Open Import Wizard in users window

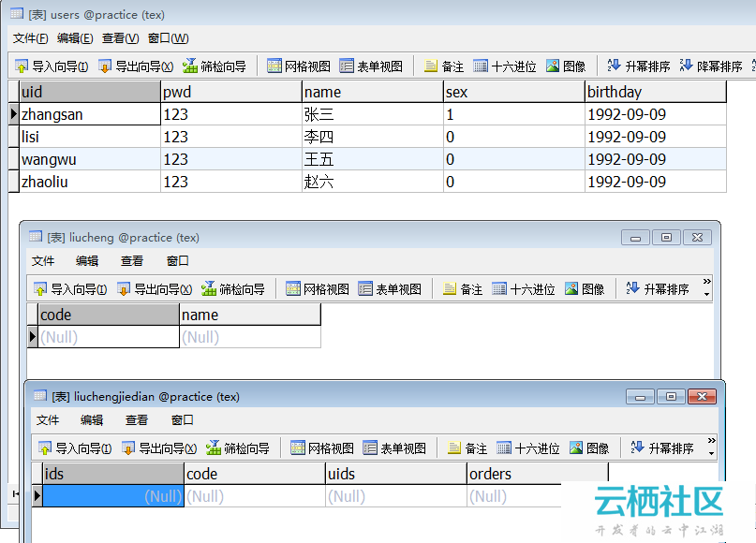[x=52, y=66]
